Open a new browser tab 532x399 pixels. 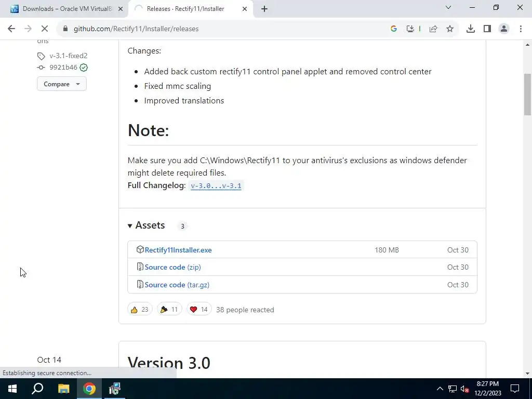click(x=264, y=9)
